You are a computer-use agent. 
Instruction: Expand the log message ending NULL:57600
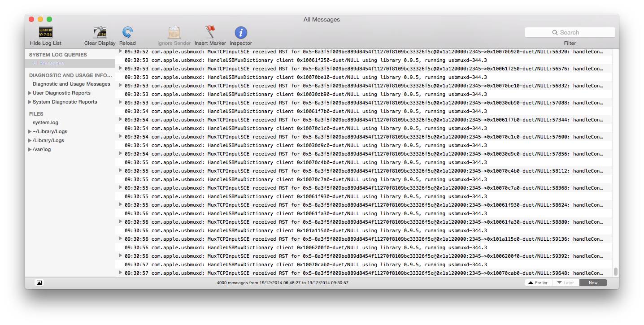point(120,136)
